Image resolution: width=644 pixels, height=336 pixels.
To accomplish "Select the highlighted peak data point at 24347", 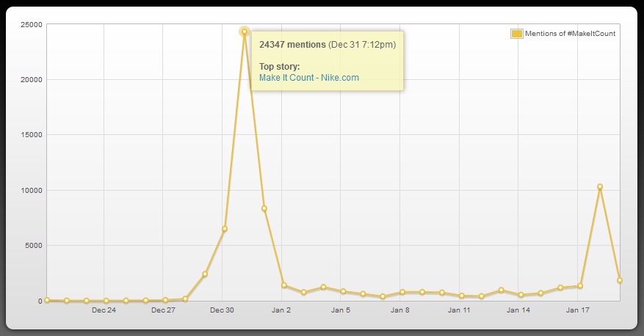I will click(x=245, y=32).
